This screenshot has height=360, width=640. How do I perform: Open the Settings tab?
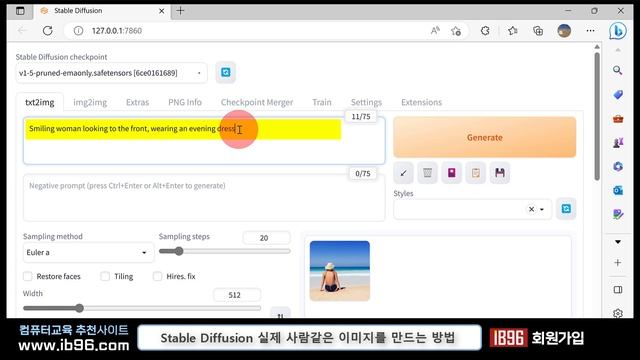[366, 102]
